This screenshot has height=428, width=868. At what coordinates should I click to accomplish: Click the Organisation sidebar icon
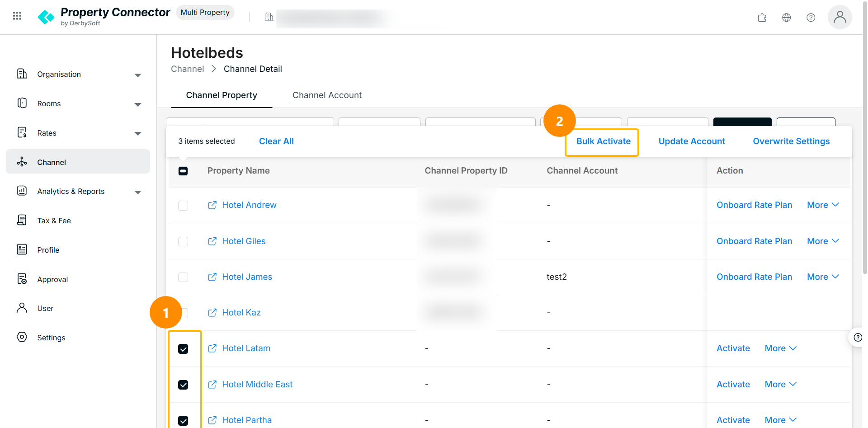click(x=22, y=74)
